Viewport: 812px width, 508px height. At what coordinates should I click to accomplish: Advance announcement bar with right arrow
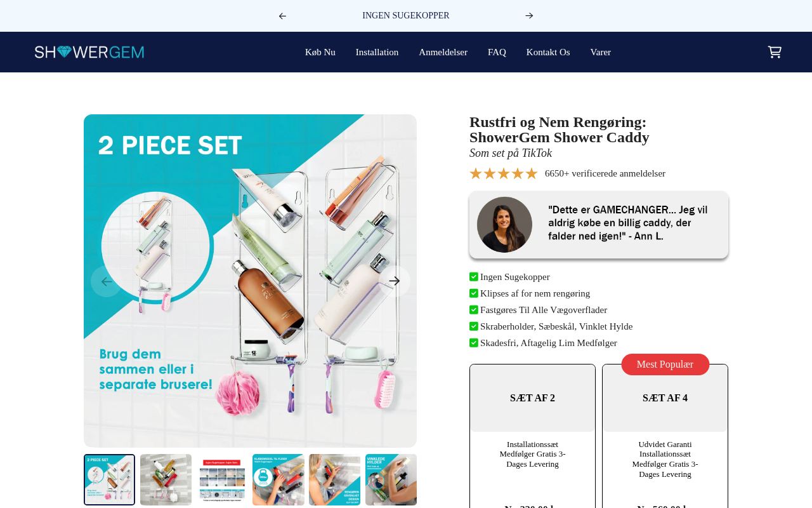[x=529, y=16]
